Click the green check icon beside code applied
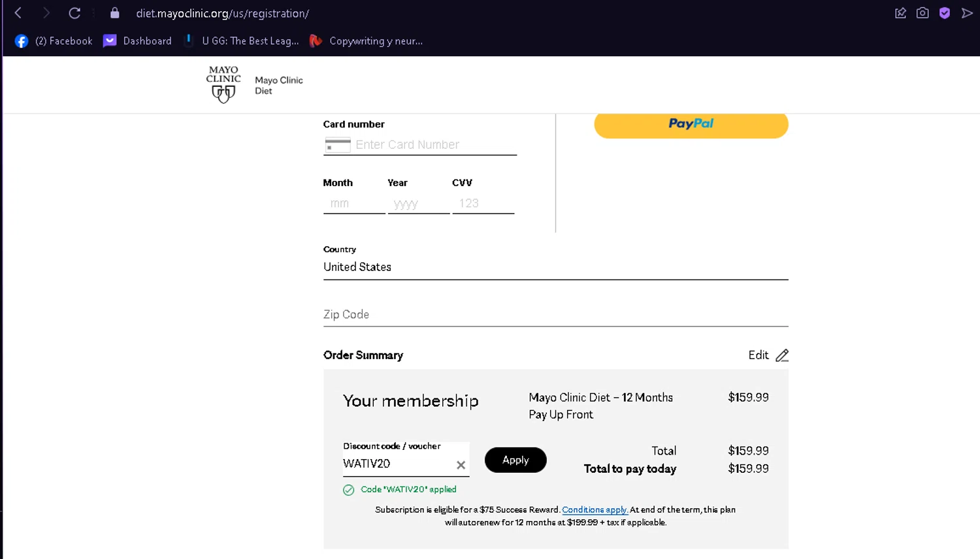The width and height of the screenshot is (980, 559). [349, 490]
